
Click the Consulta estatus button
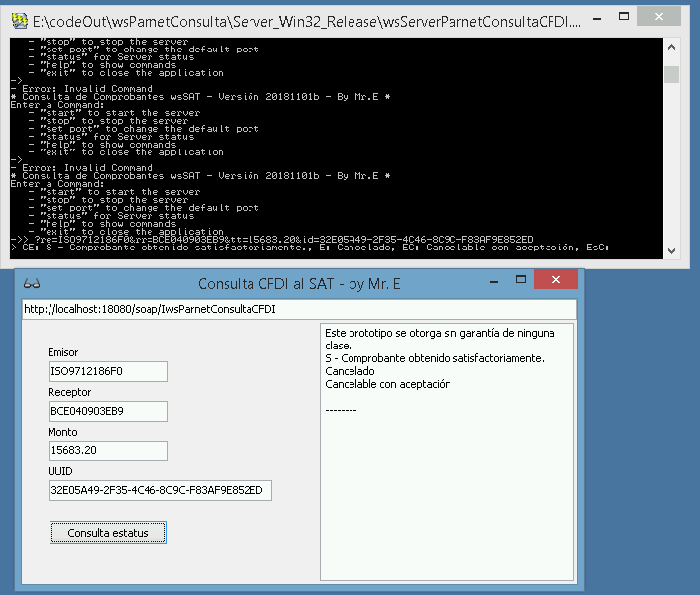108,532
